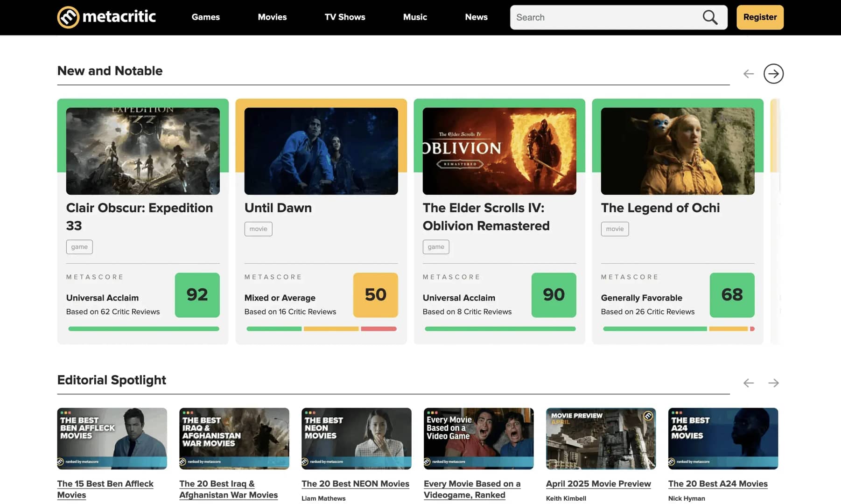Open Elder Scrolls IV: Oblivion Remastered title
The image size is (841, 504).
(x=486, y=217)
